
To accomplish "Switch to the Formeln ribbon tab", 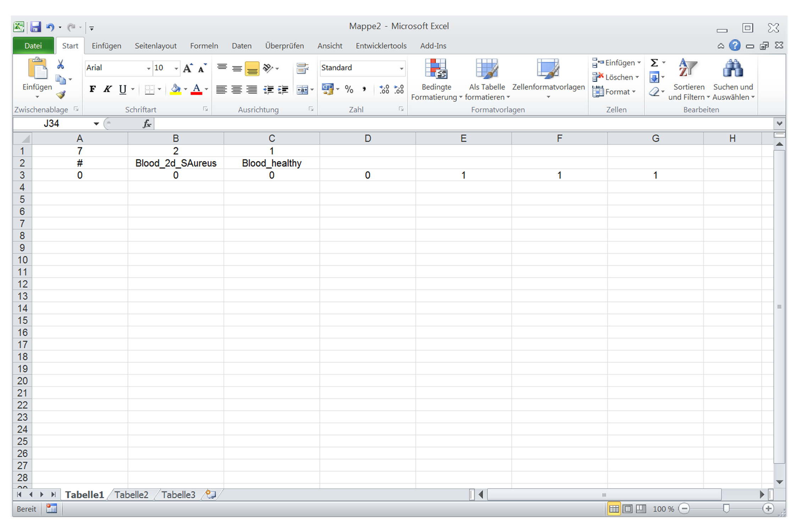I will [x=204, y=46].
